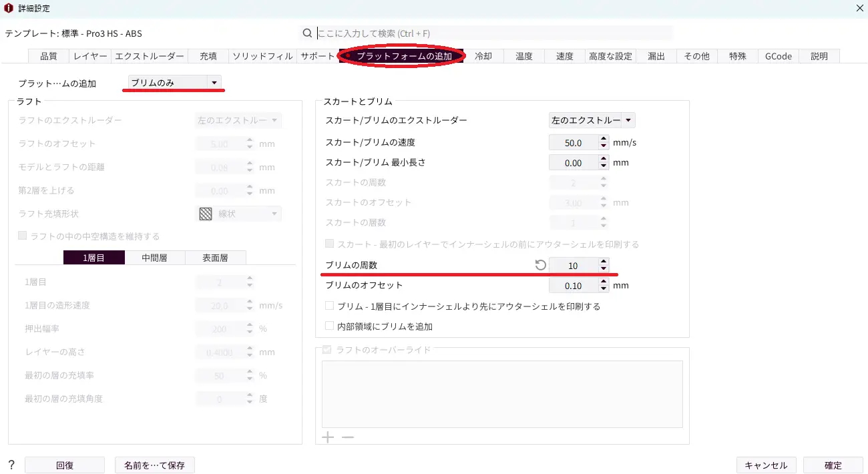Select the 中間層 raft layer tab
868x474 pixels.
click(x=155, y=258)
